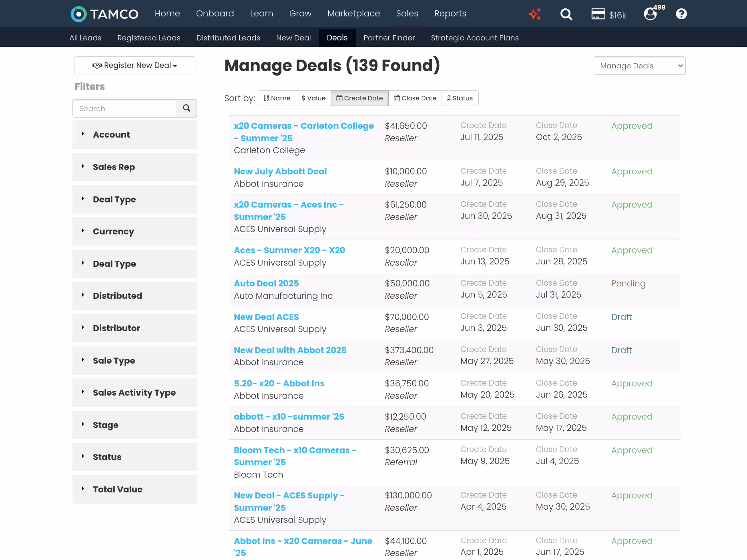
Task: Open the $16k credit card balance
Action: click(608, 14)
